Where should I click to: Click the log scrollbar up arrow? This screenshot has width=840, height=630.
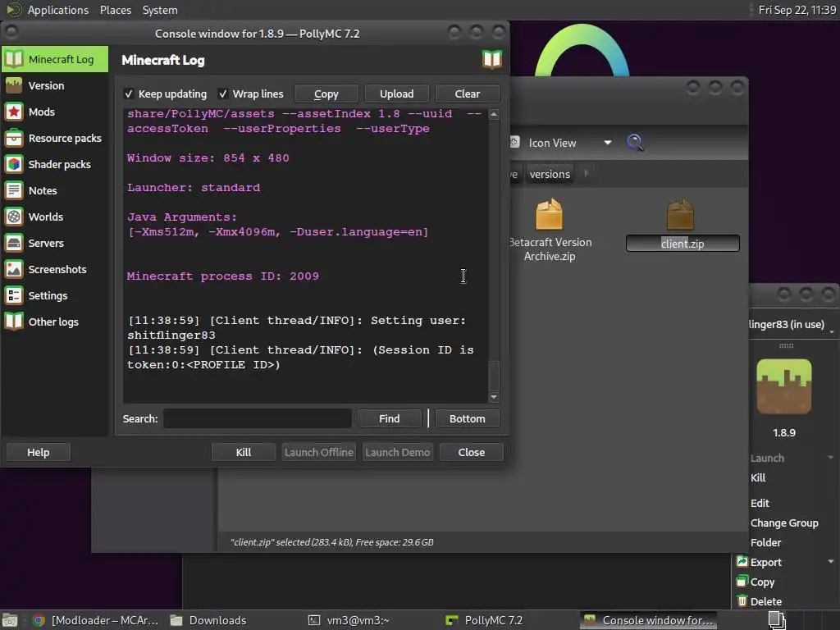(x=494, y=114)
